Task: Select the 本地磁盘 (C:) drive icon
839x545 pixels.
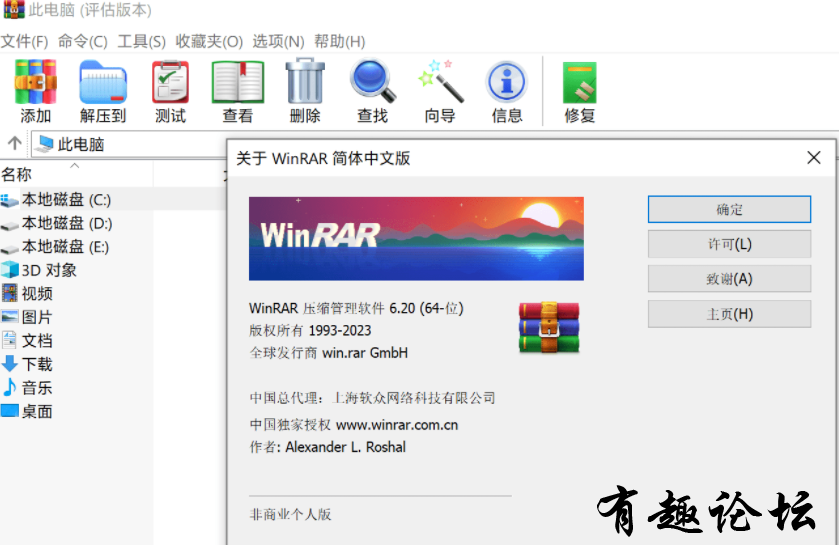Action: tap(10, 201)
